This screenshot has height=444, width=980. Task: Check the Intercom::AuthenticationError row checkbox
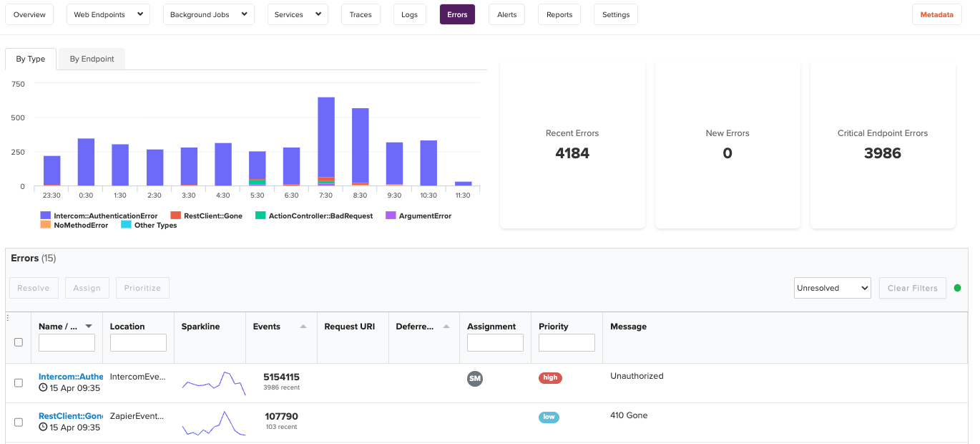[x=19, y=382]
